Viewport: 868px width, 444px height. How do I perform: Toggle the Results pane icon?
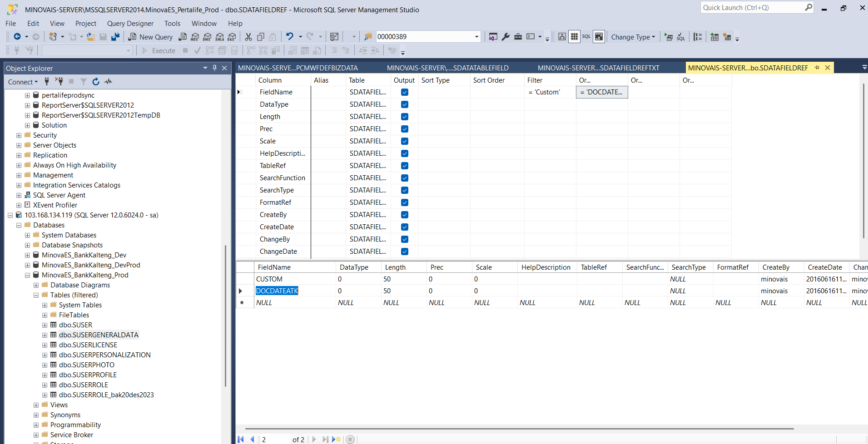(x=599, y=37)
